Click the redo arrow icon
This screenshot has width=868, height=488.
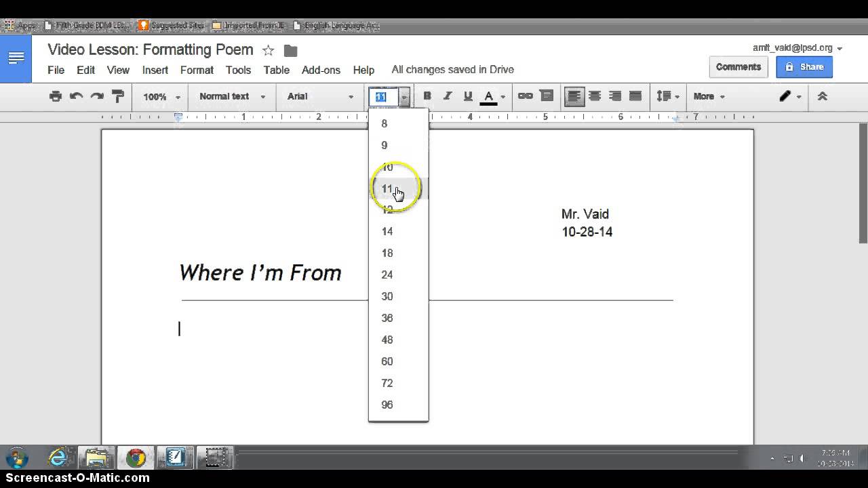pyautogui.click(x=97, y=96)
